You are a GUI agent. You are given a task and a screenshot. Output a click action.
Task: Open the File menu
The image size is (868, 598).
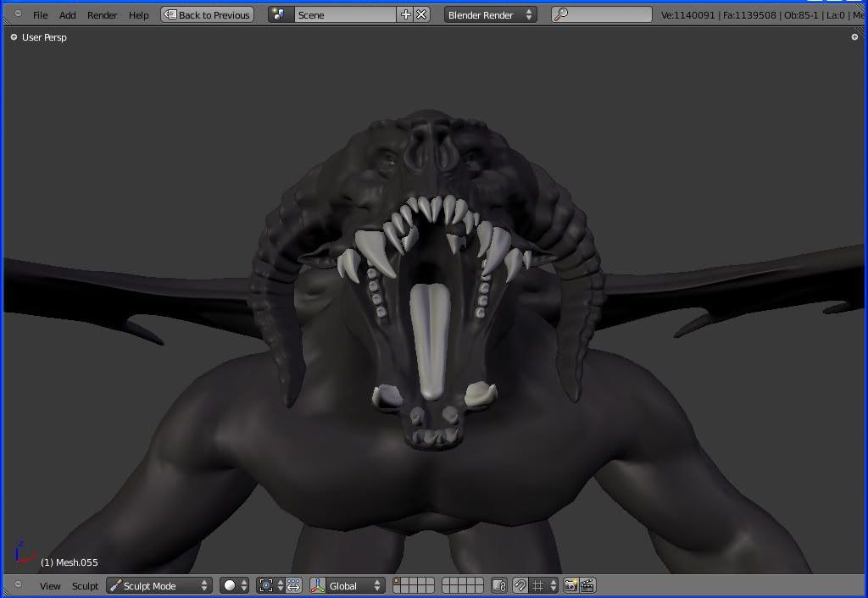[40, 14]
